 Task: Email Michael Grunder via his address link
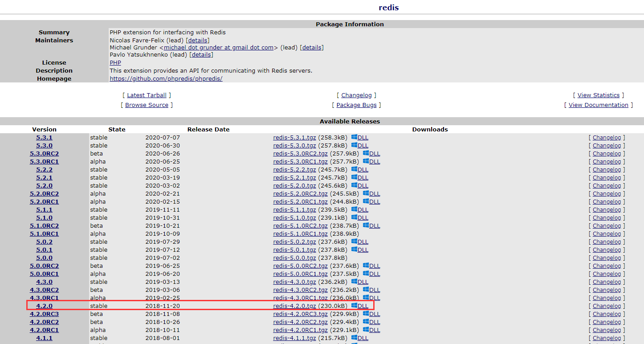click(219, 47)
